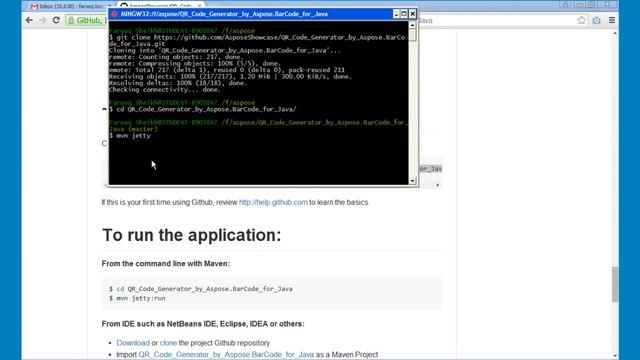Click the browser forward arrow
This screenshot has width=640, height=360.
(x=42, y=20)
